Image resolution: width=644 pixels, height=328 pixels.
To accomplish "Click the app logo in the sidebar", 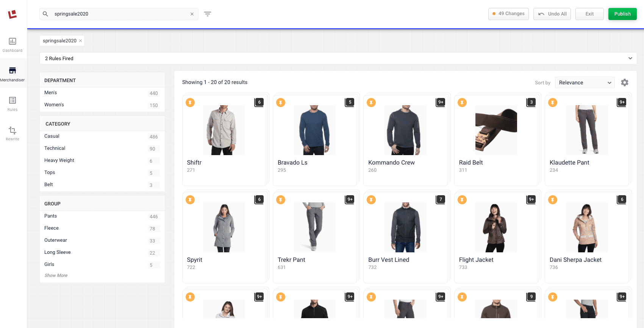I will tap(13, 14).
